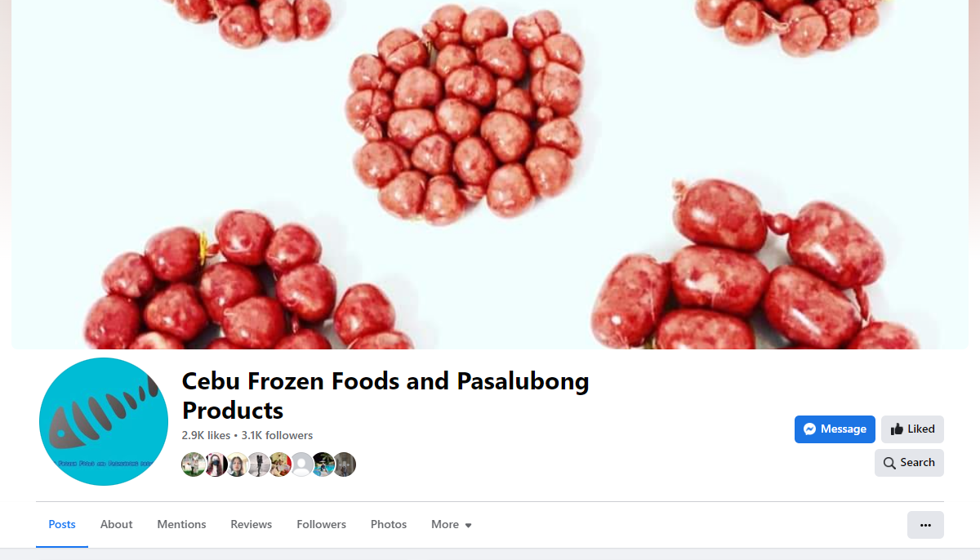
Task: Send a message with Message button
Action: (x=835, y=429)
